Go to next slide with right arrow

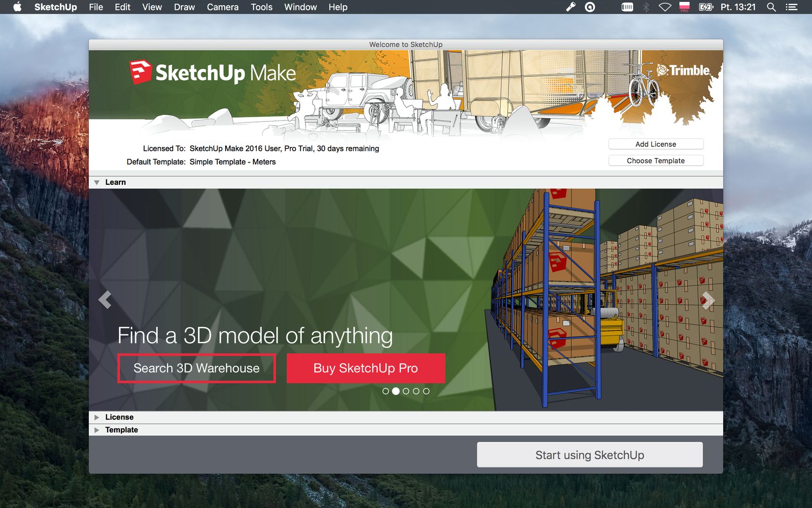tap(708, 301)
